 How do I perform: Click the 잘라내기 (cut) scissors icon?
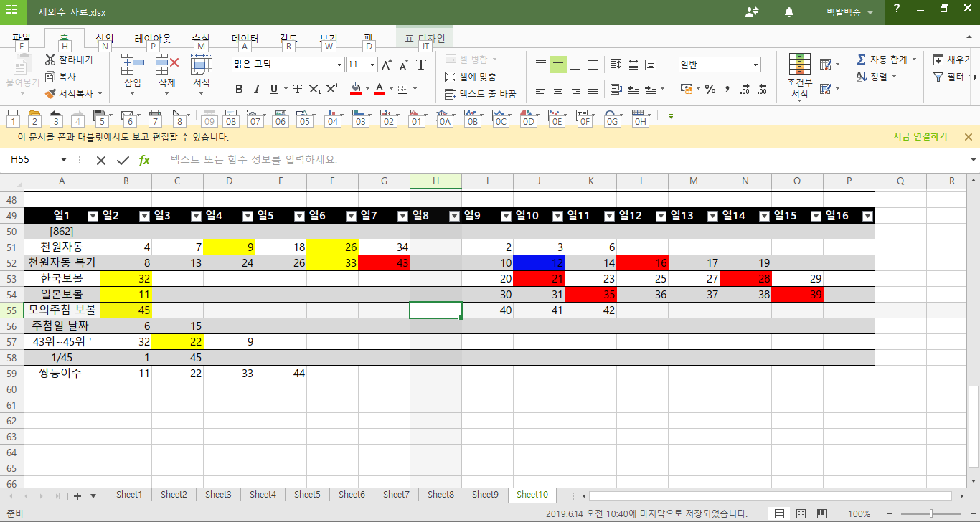(x=50, y=60)
